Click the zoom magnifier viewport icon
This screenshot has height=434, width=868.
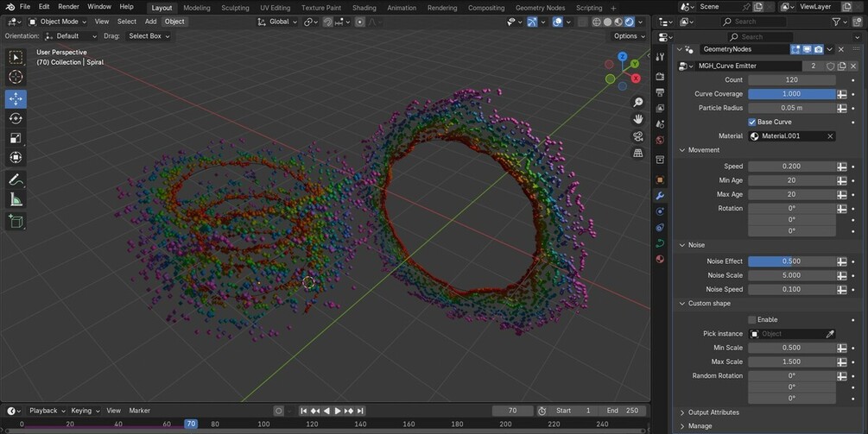pos(637,103)
